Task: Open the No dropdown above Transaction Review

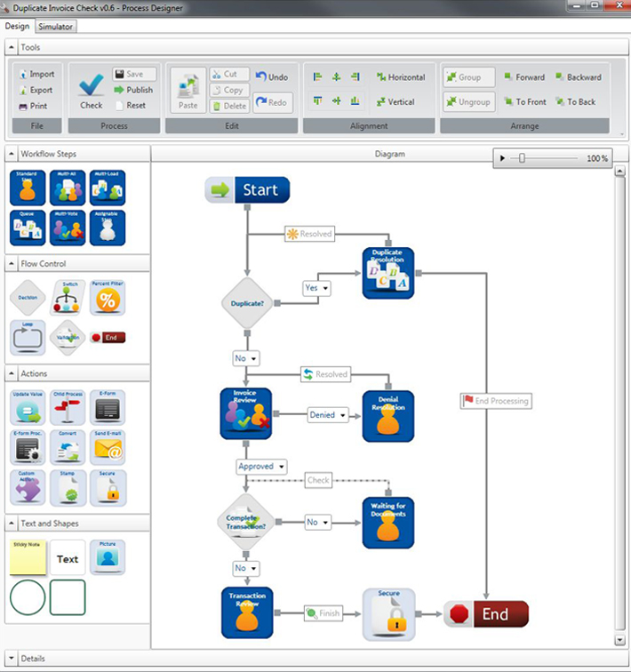Action: [x=253, y=568]
